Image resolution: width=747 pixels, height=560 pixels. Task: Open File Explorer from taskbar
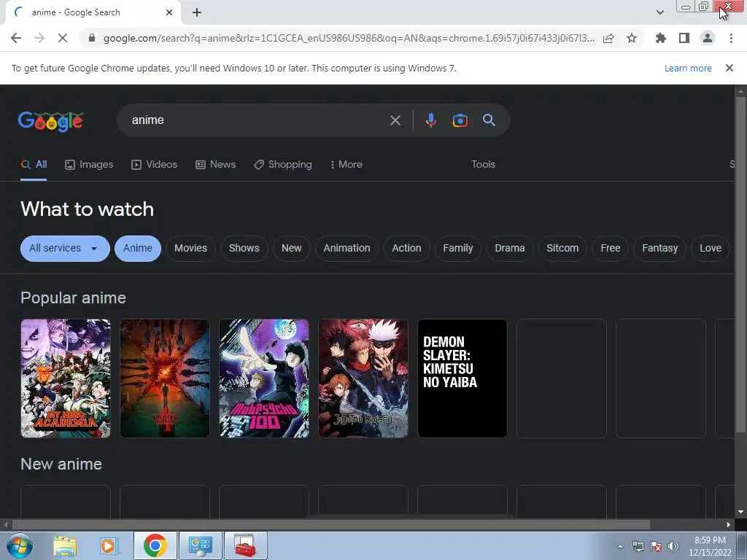coord(65,545)
